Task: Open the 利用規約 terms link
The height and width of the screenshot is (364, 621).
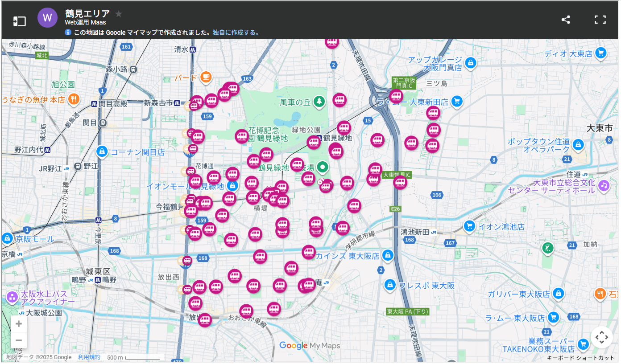Action: 89,357
